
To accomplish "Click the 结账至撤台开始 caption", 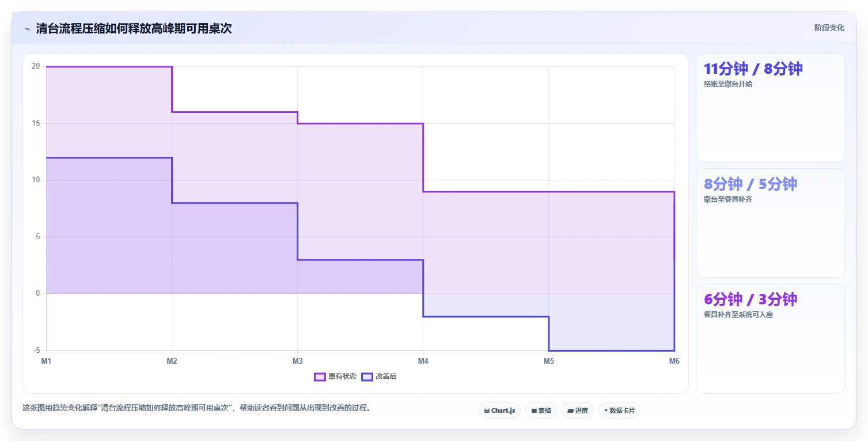I will [x=728, y=84].
